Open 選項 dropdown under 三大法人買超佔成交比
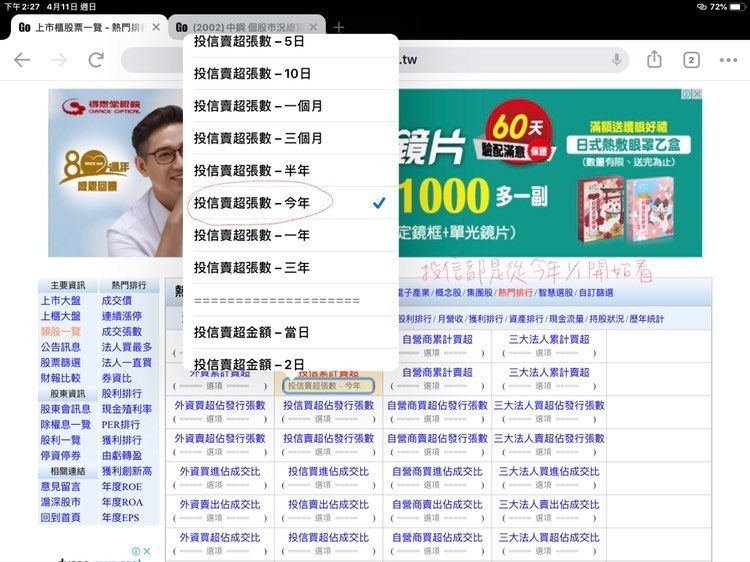Viewport: 750px width, 562px height. click(x=549, y=551)
